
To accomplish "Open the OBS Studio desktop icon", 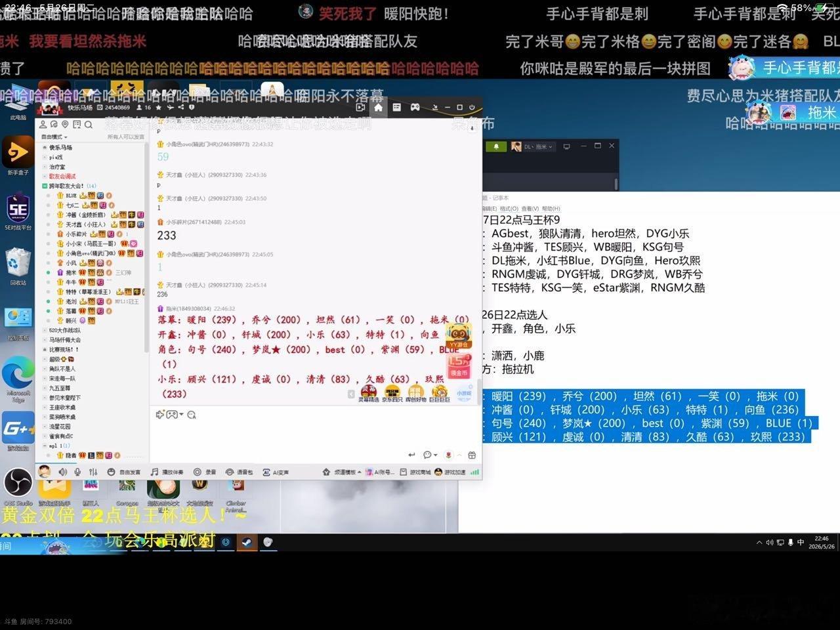I will point(18,486).
